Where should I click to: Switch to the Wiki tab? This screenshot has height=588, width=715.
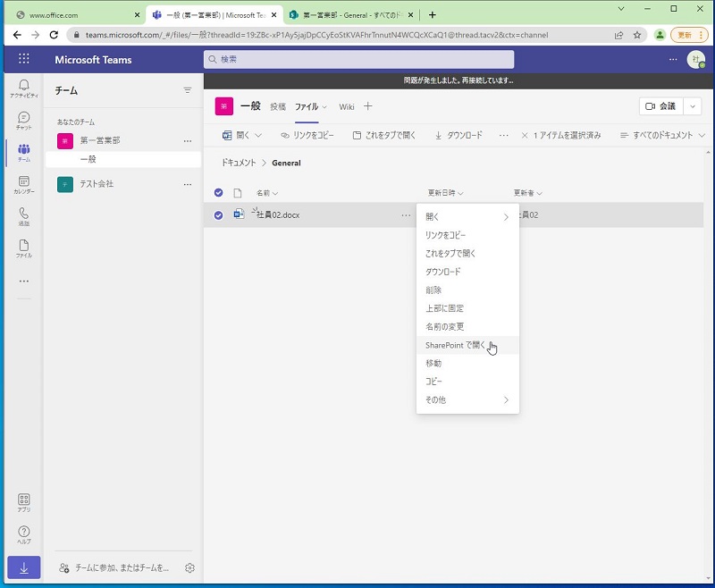tap(347, 106)
